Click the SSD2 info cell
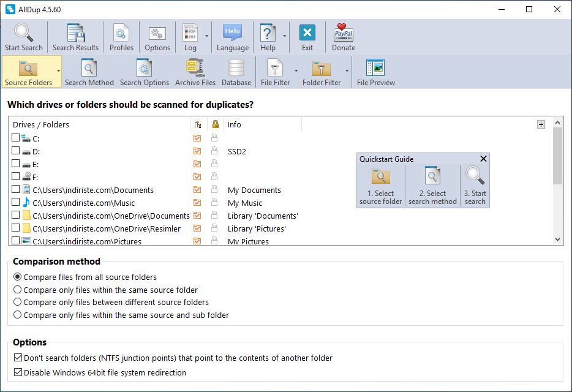 pyautogui.click(x=237, y=151)
